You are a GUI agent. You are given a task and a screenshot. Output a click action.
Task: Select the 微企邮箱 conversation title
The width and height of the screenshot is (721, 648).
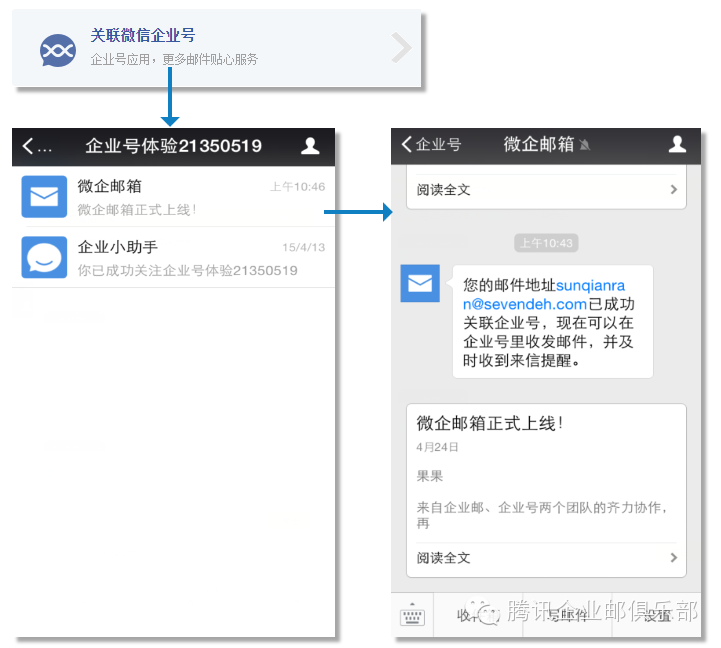coord(109,186)
